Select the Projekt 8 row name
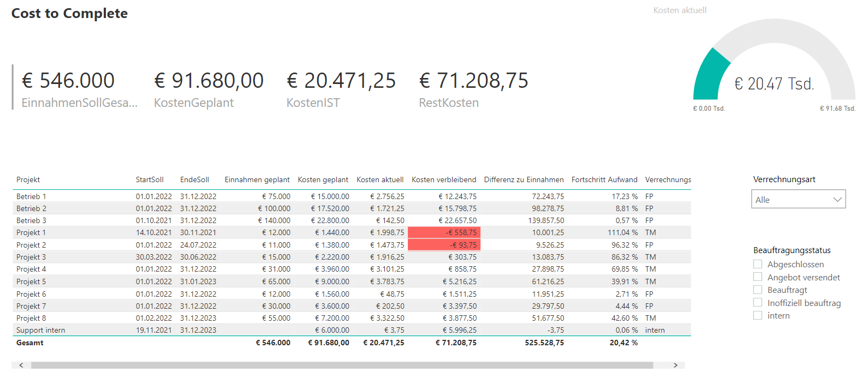This screenshot has height=390, width=868. [x=31, y=318]
